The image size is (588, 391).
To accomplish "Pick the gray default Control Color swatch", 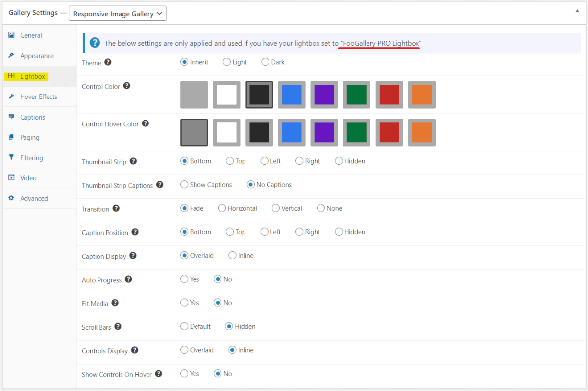I will pyautogui.click(x=194, y=95).
